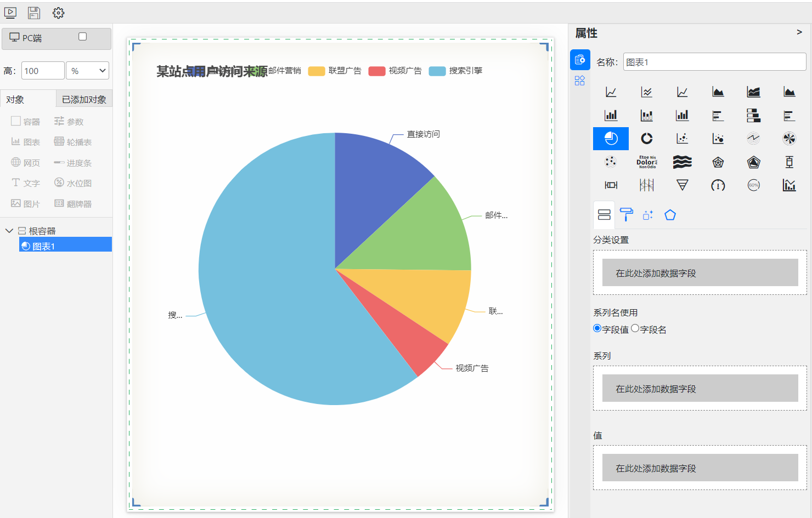812x518 pixels.
Task: Click the save disk icon
Action: tap(34, 13)
